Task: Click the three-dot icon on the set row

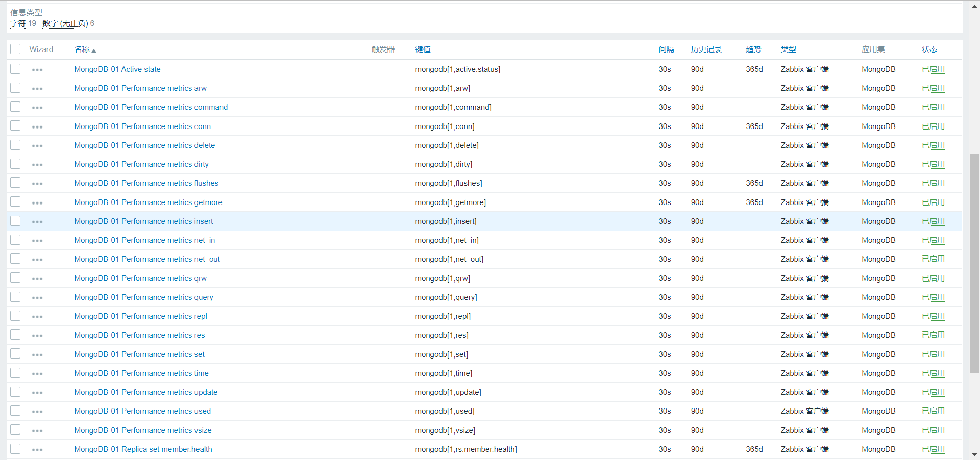Action: click(37, 355)
